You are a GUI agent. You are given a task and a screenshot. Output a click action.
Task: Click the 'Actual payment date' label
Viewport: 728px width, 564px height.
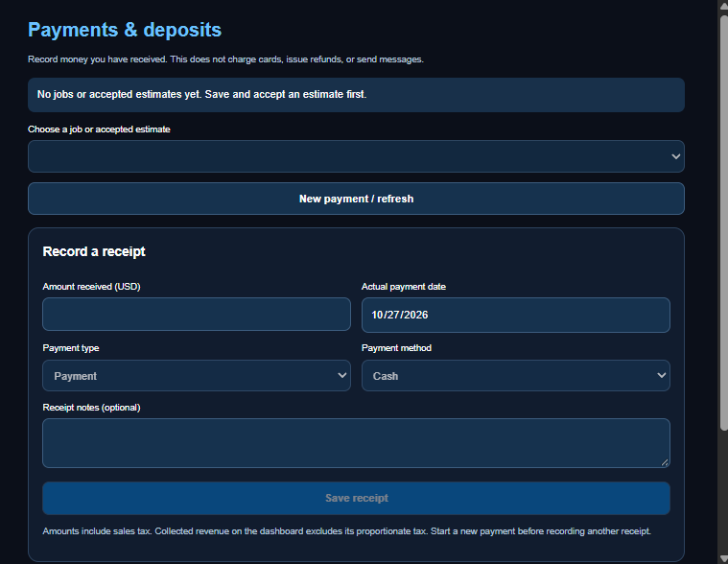tap(404, 287)
